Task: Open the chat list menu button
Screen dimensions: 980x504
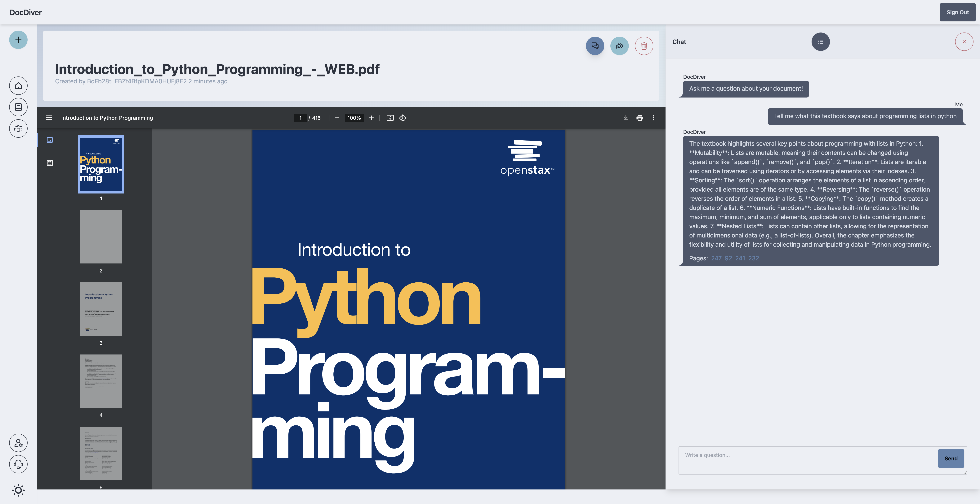Action: [x=820, y=42]
